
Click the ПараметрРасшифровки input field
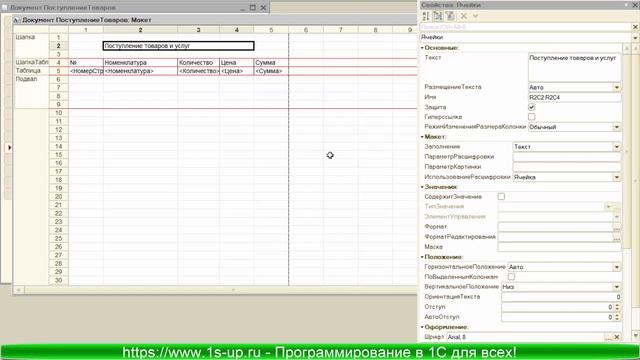click(x=567, y=157)
